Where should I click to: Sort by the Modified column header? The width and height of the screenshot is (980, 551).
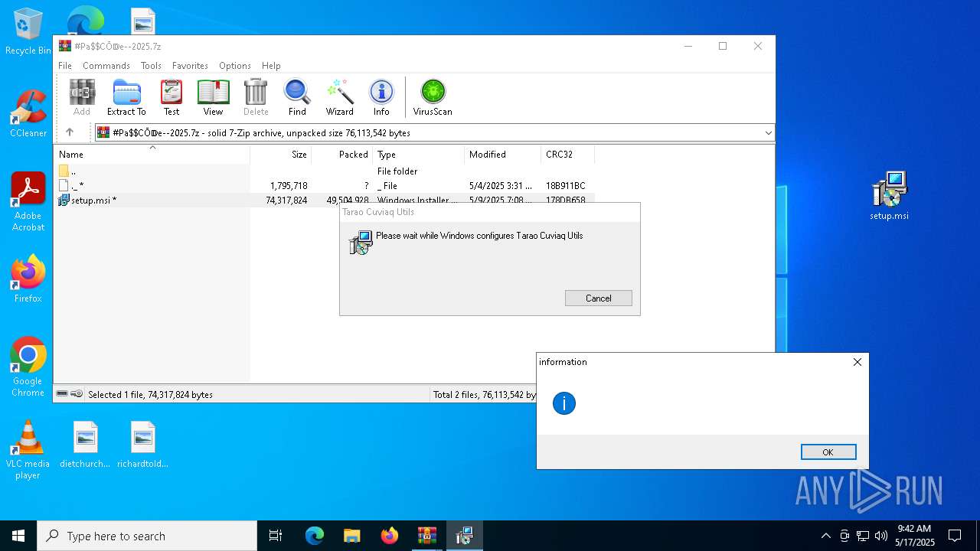pyautogui.click(x=502, y=155)
